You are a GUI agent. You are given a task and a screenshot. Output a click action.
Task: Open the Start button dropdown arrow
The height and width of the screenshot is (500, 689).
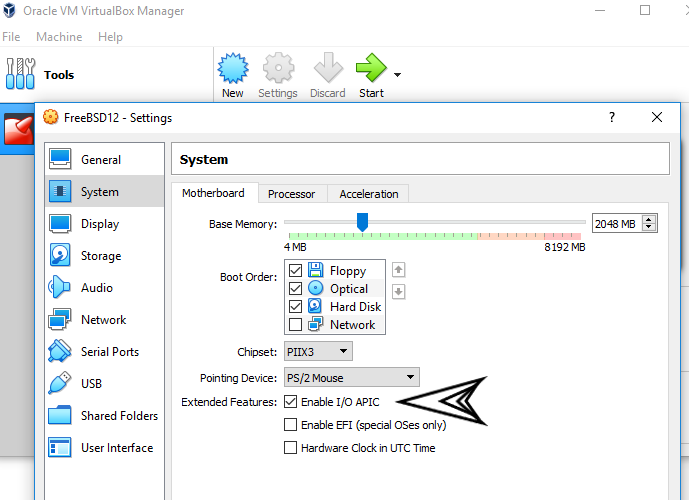coord(397,75)
